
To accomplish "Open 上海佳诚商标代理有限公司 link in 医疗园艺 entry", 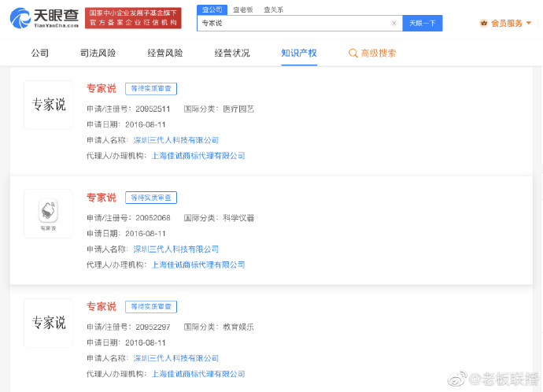I will pos(198,156).
